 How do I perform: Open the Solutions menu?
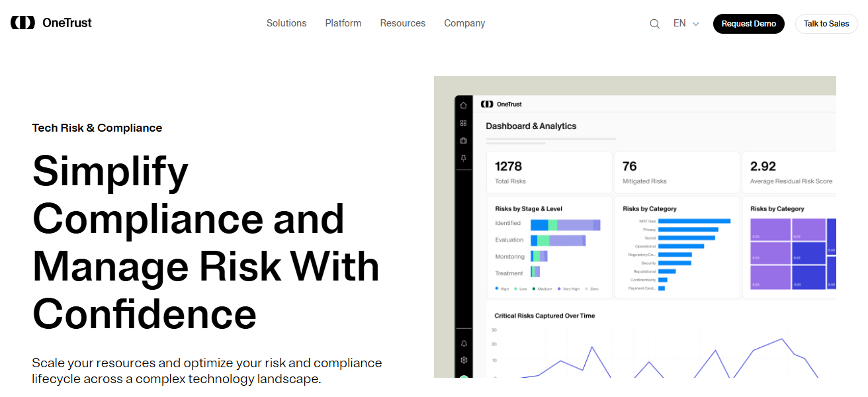pyautogui.click(x=286, y=23)
